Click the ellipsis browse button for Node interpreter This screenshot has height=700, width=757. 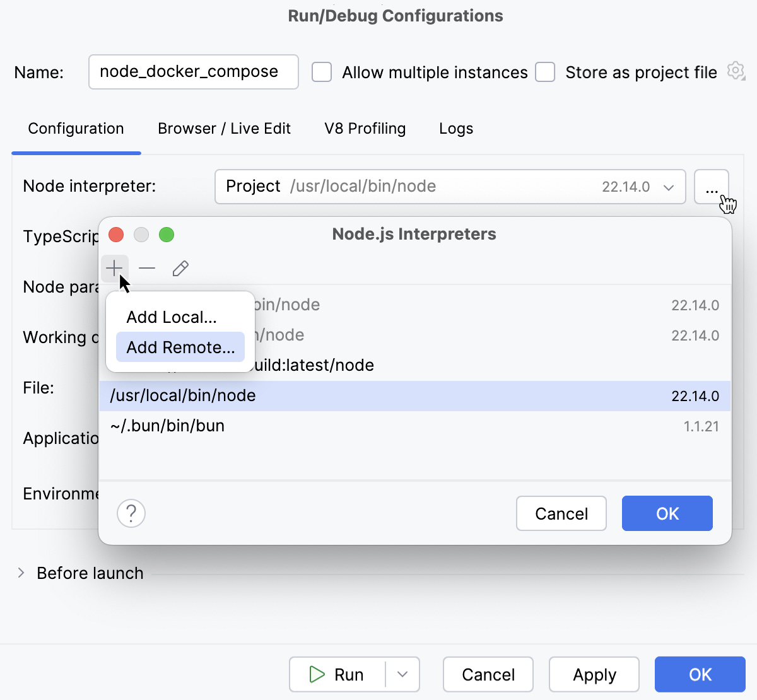pos(712,187)
